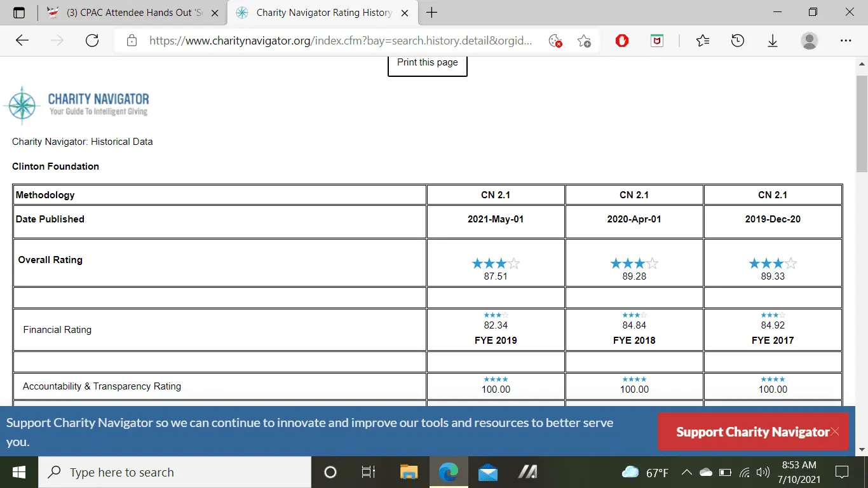Open the tab actions menu icon

[x=19, y=13]
